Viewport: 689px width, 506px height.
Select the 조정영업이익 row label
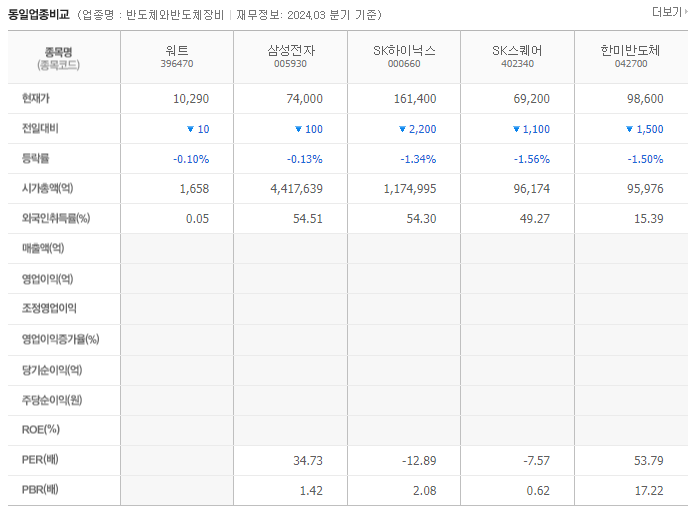49,308
